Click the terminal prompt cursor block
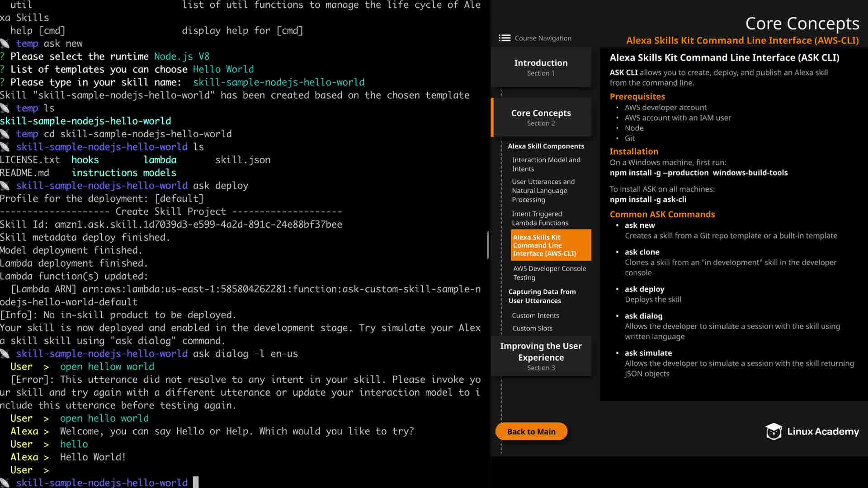The width and height of the screenshot is (868, 488). pyautogui.click(x=196, y=482)
